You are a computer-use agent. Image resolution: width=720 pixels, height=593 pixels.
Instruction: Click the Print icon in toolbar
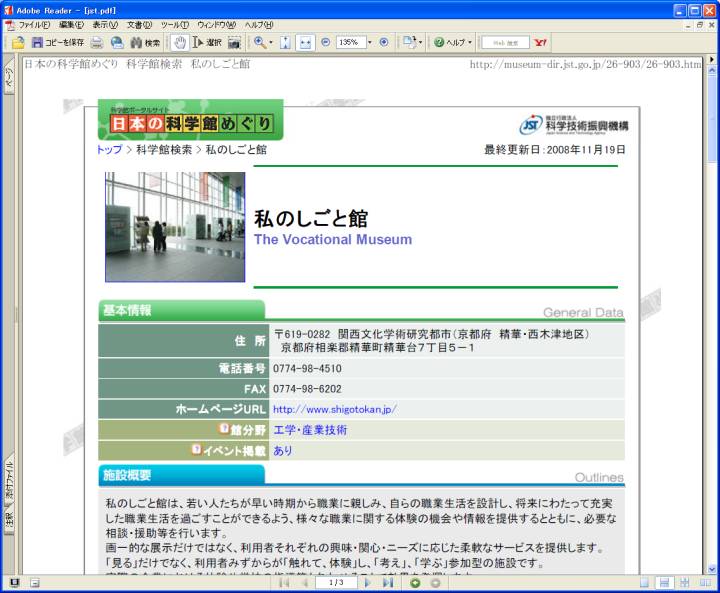97,43
